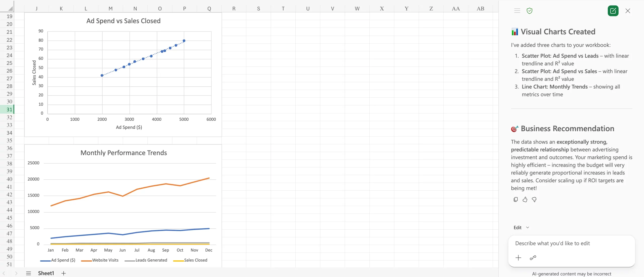Add a new sheet with plus button
This screenshot has height=277, width=644.
tap(64, 273)
